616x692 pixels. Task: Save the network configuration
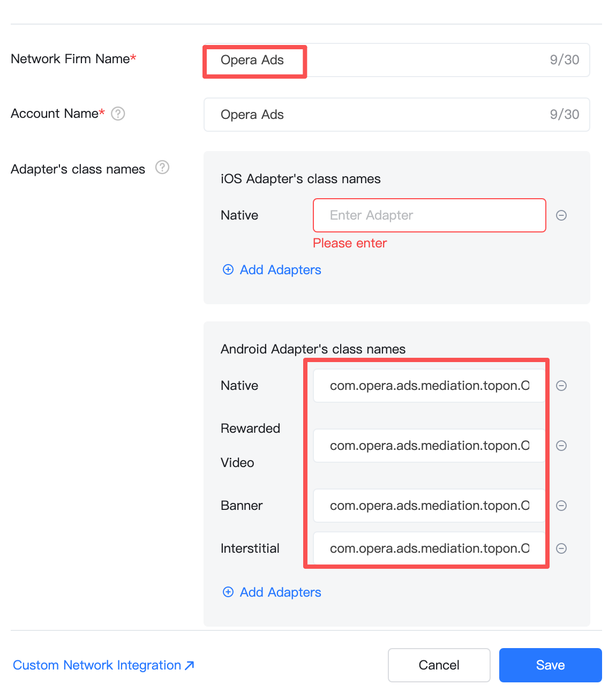point(550,665)
